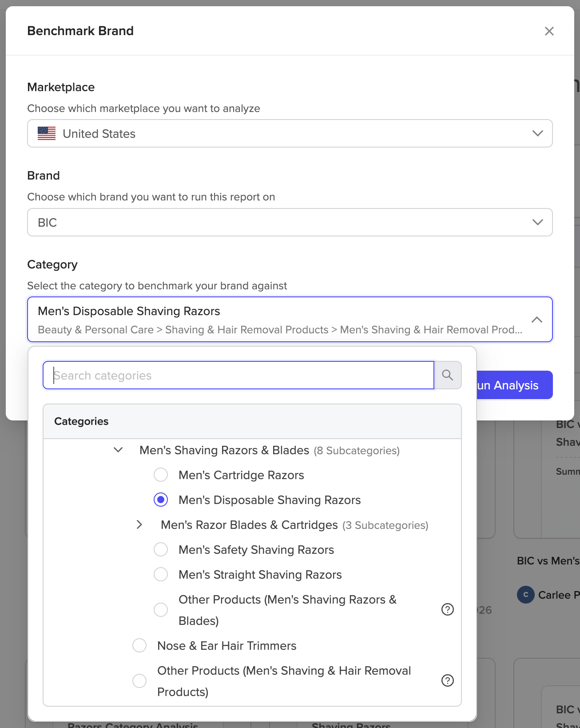This screenshot has height=728, width=580.
Task: Expand Men's Razor Blades & Cartridges group
Action: coord(139,524)
